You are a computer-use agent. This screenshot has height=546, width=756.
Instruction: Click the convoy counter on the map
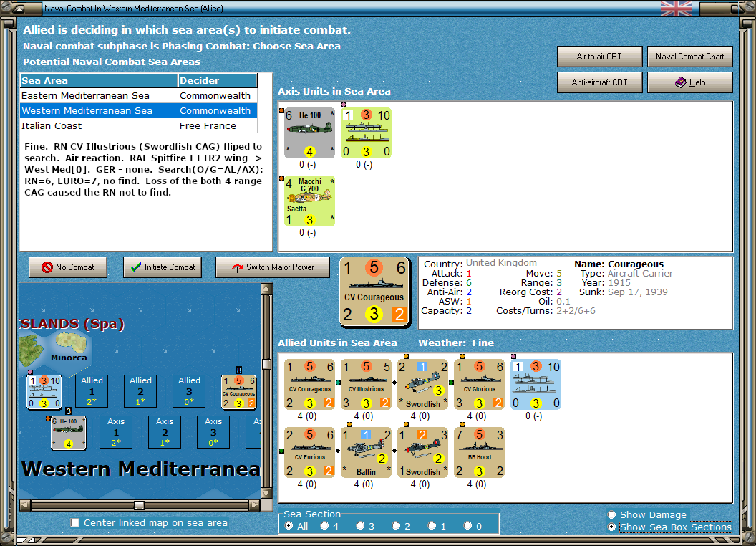coord(44,392)
